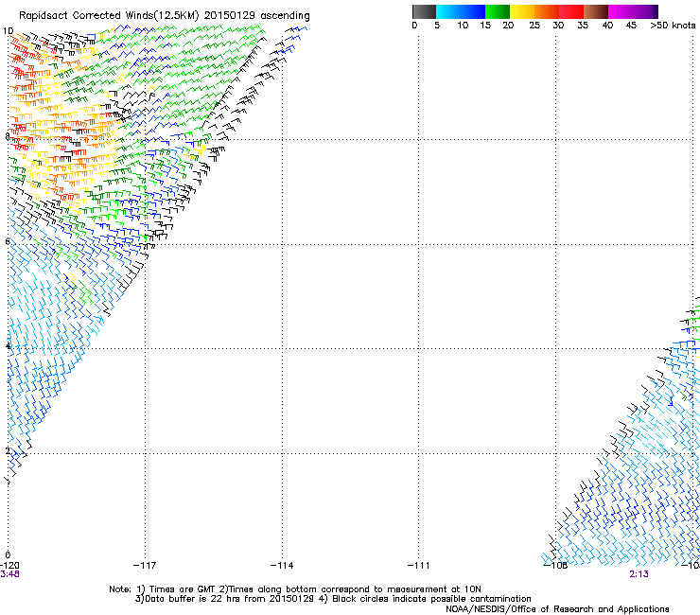Click the gray 0–5 knots legend swatch
Screen dimensions: 700x615
pos(424,11)
